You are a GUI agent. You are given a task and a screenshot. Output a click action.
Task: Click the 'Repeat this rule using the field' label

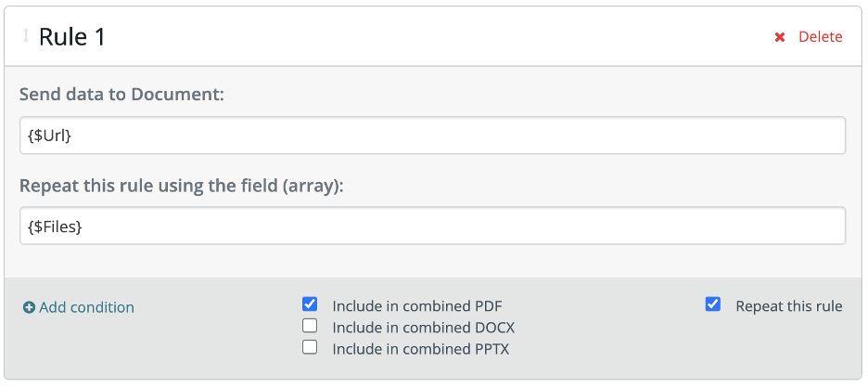point(181,185)
